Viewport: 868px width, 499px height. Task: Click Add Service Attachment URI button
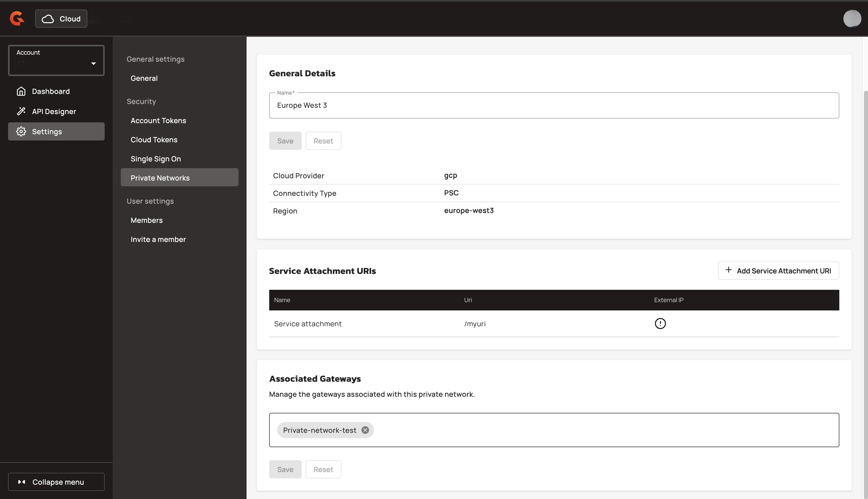778,271
